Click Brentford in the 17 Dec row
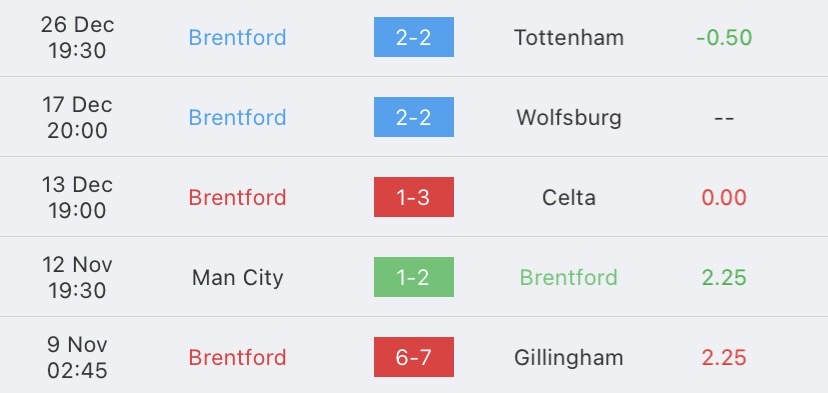Image resolution: width=828 pixels, height=393 pixels. [x=238, y=117]
